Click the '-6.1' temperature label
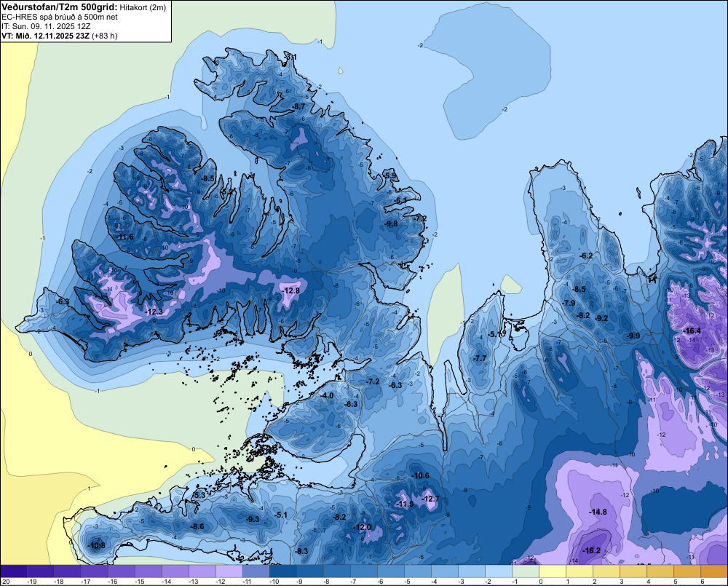 (x=400, y=200)
